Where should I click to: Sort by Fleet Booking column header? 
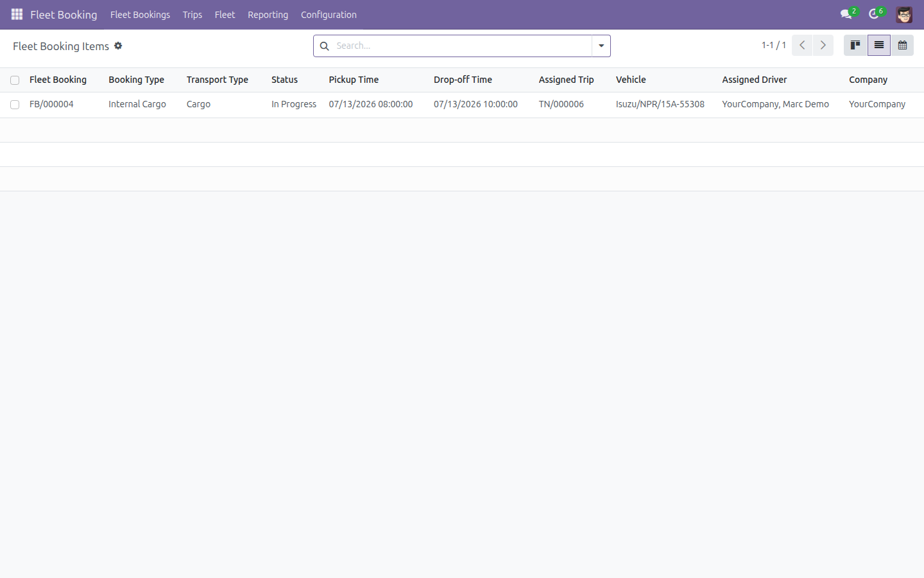tap(58, 80)
